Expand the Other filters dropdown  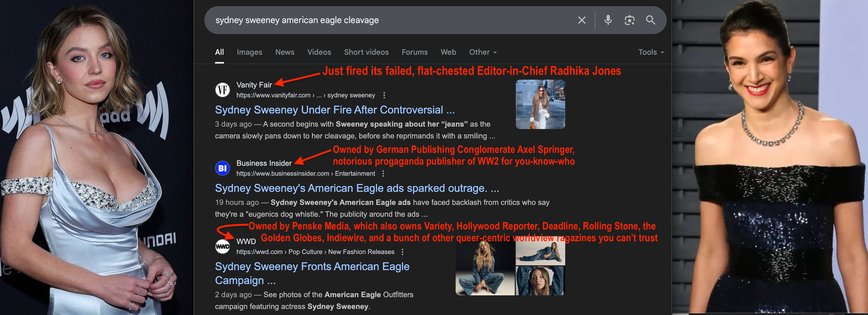click(x=483, y=52)
